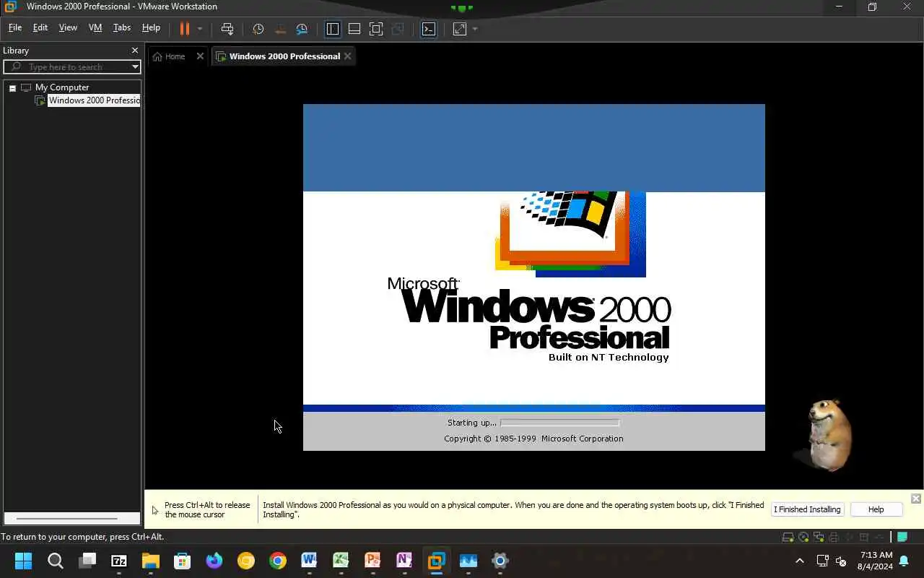Open the snapshot manager

coord(302,29)
